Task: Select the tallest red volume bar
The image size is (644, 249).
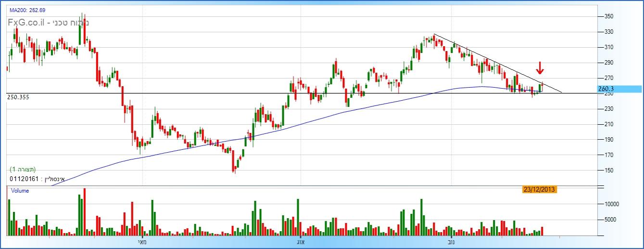Action: click(85, 211)
